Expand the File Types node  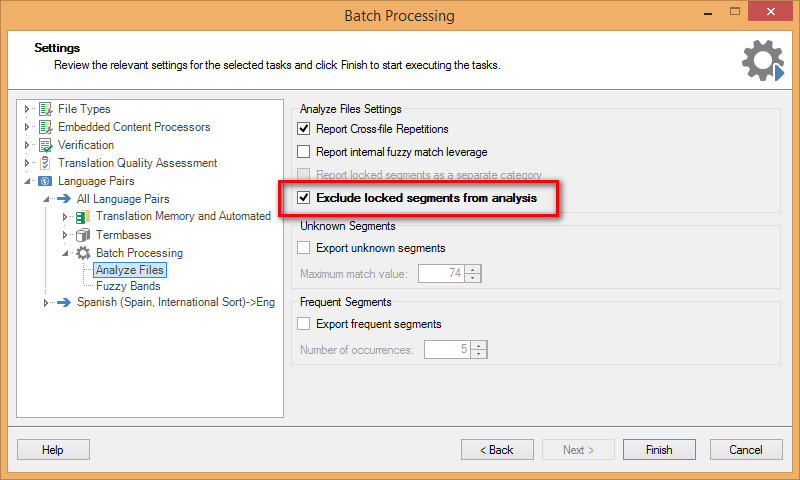(x=27, y=109)
